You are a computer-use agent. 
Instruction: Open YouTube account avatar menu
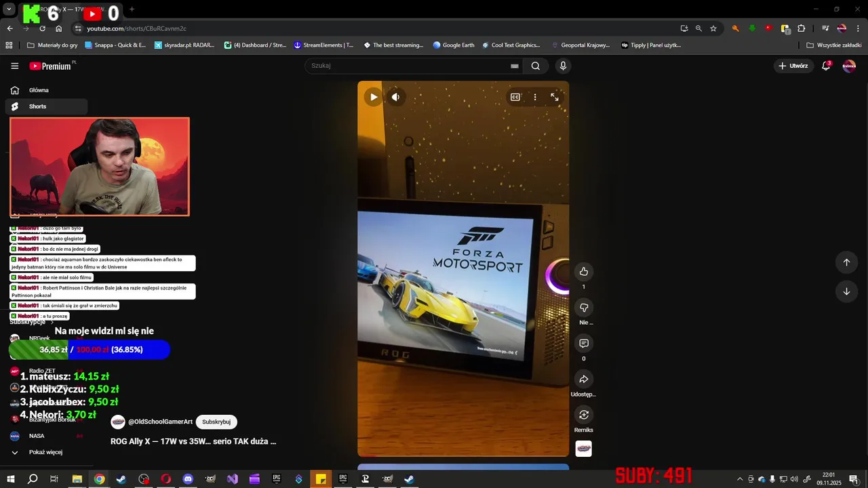click(849, 66)
